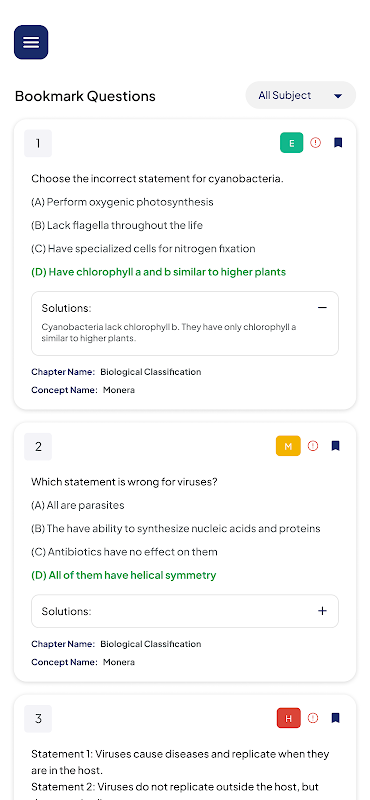
Task: Choose option B about synthesizing nucleic acids
Action: pyautogui.click(x=176, y=529)
